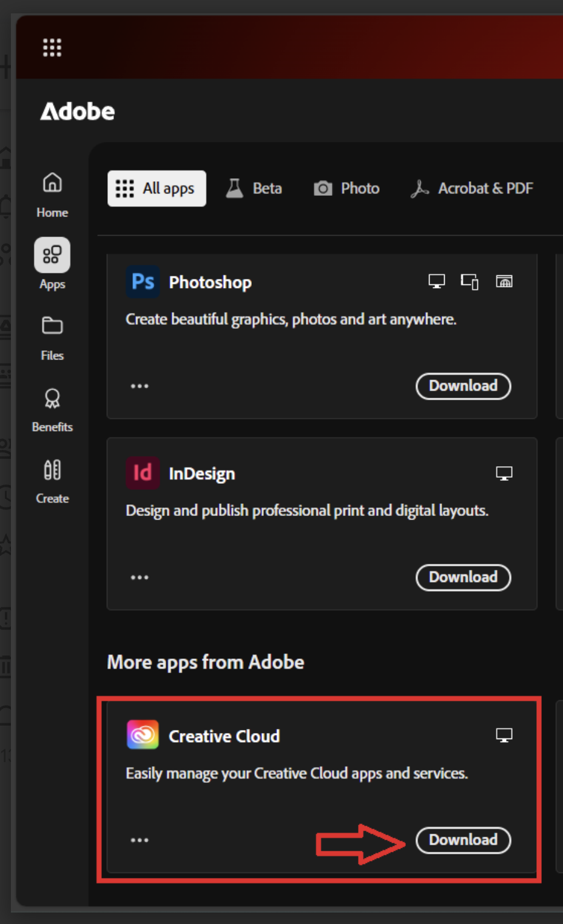Viewport: 563px width, 924px height.
Task: Download Photoshop
Action: 463,386
